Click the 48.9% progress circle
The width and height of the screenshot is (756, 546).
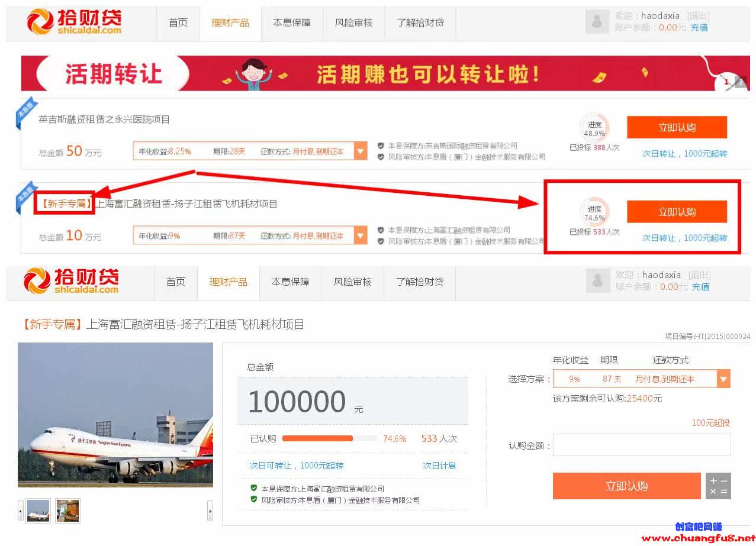point(594,128)
